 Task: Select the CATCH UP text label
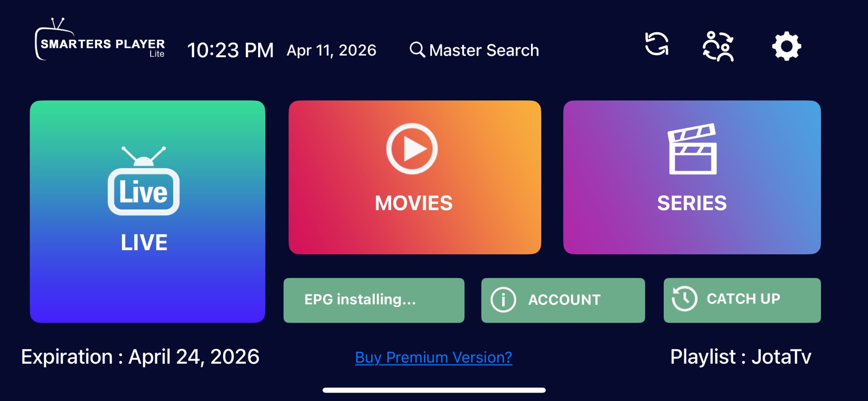pos(743,299)
